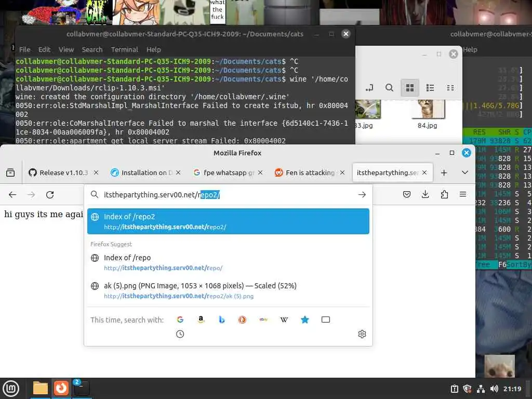Viewport: 532px width, 399px height.
Task: Search this time with Bing
Action: 221,320
